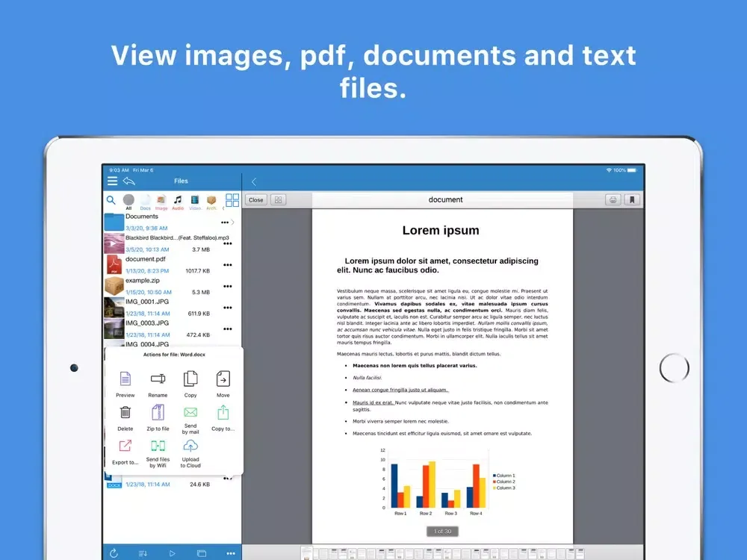The image size is (747, 560).
Task: Expand Documents folder chevron
Action: (233, 223)
